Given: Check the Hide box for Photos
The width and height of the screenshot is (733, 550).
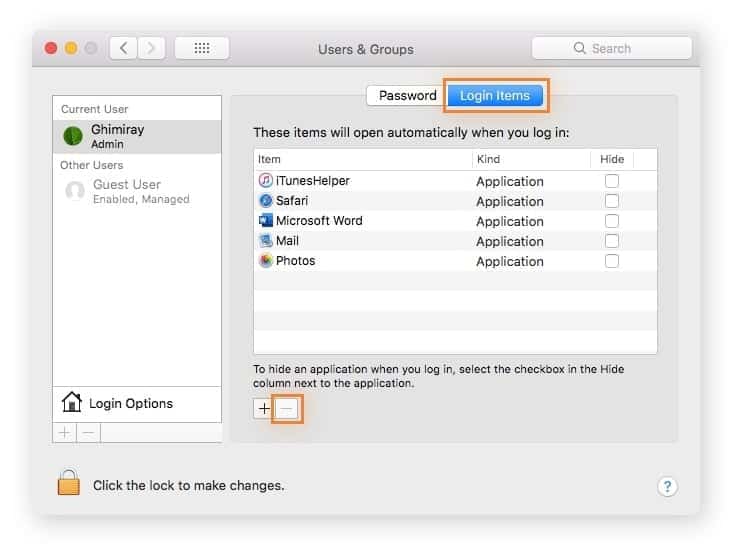Looking at the screenshot, I should [611, 261].
